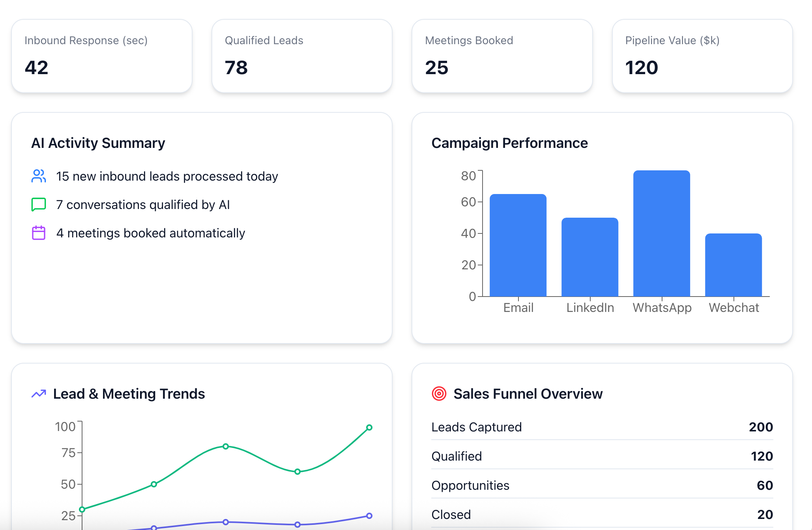
Task: Click the green chat bubble icon
Action: point(39,204)
